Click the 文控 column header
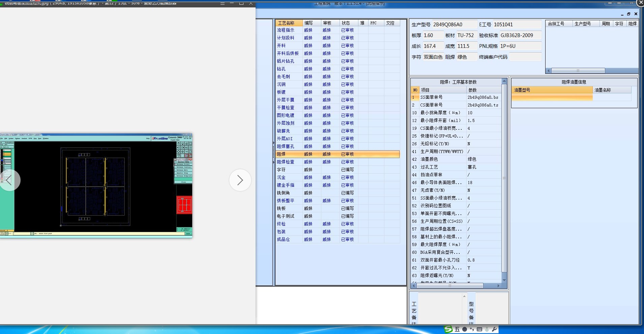The width and height of the screenshot is (644, 334). 392,23
